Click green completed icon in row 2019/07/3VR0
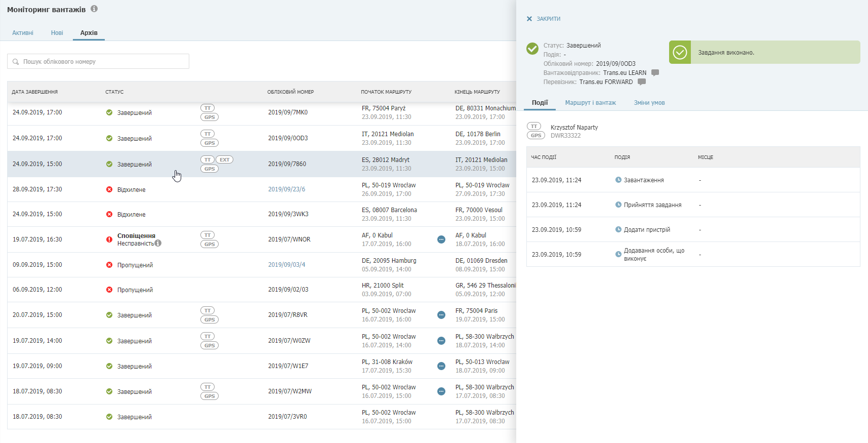868x443 pixels. (x=109, y=417)
